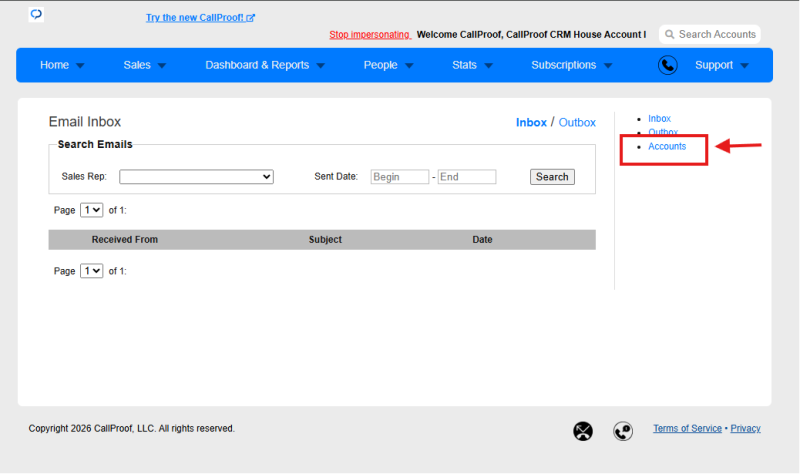Click the Subject column header

click(325, 240)
